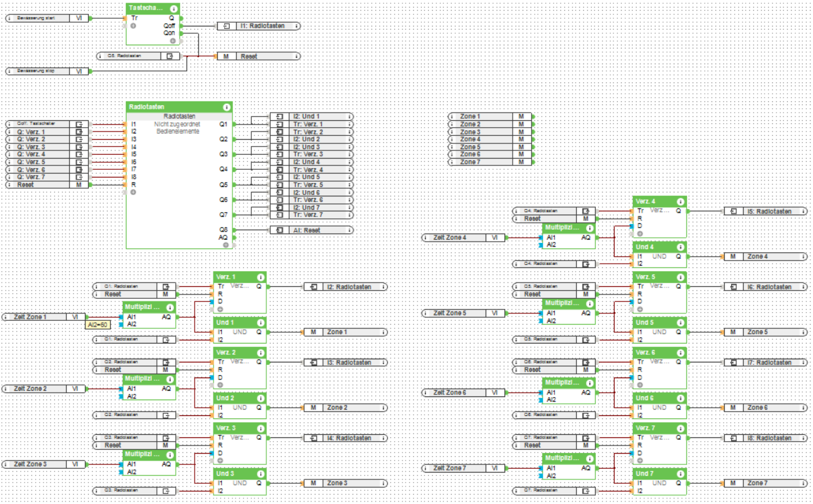Screen dimensions: 813x504
Task: Click the plus circle under input D of Verz. 7
Action: [x=640, y=461]
